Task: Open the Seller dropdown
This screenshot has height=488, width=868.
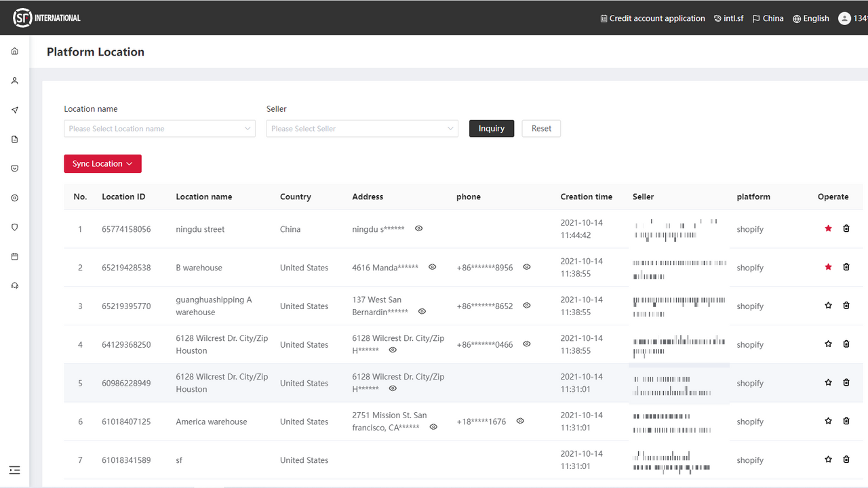Action: tap(362, 129)
